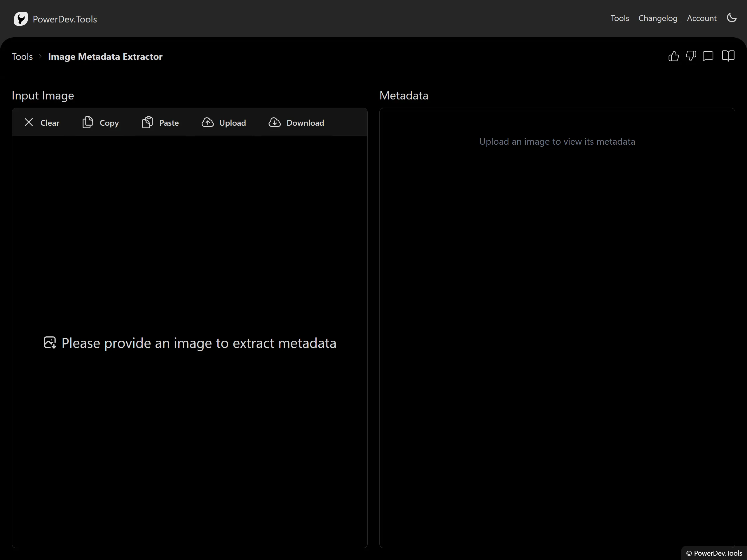Open the Changelog page
This screenshot has width=747, height=560.
coord(657,18)
